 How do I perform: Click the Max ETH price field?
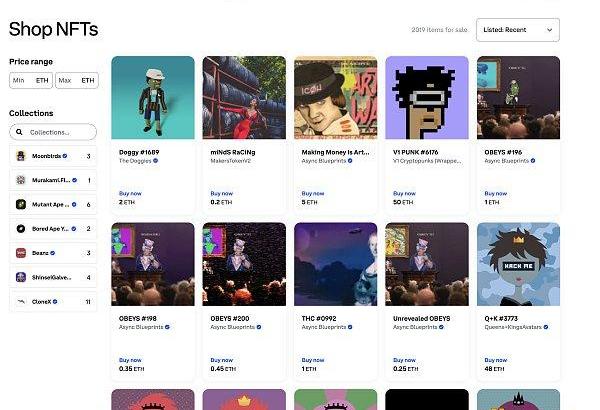(77, 80)
